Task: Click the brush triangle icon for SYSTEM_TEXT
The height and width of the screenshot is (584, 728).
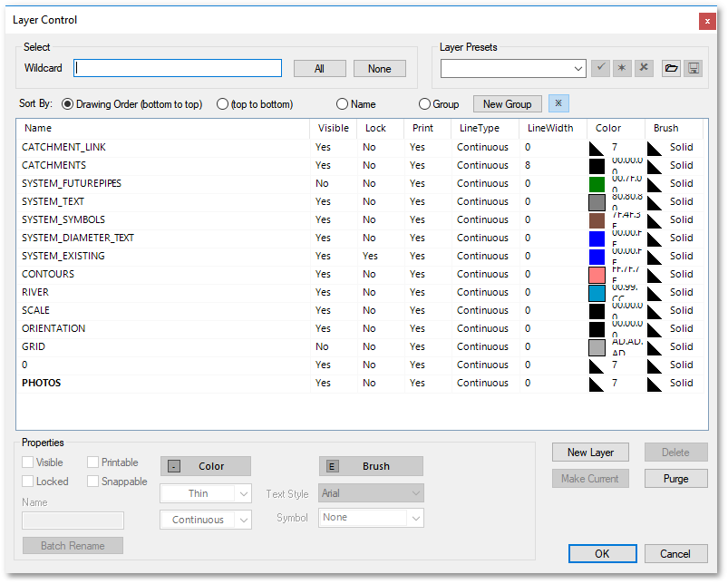Action: [x=655, y=202]
